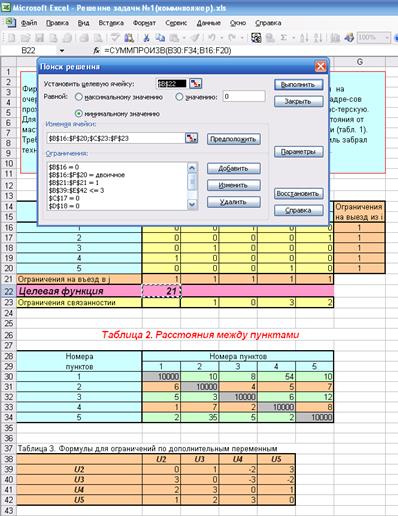Select constraint $B$21:$F$21 = 1
This screenshot has height=516, width=398.
[x=74, y=183]
